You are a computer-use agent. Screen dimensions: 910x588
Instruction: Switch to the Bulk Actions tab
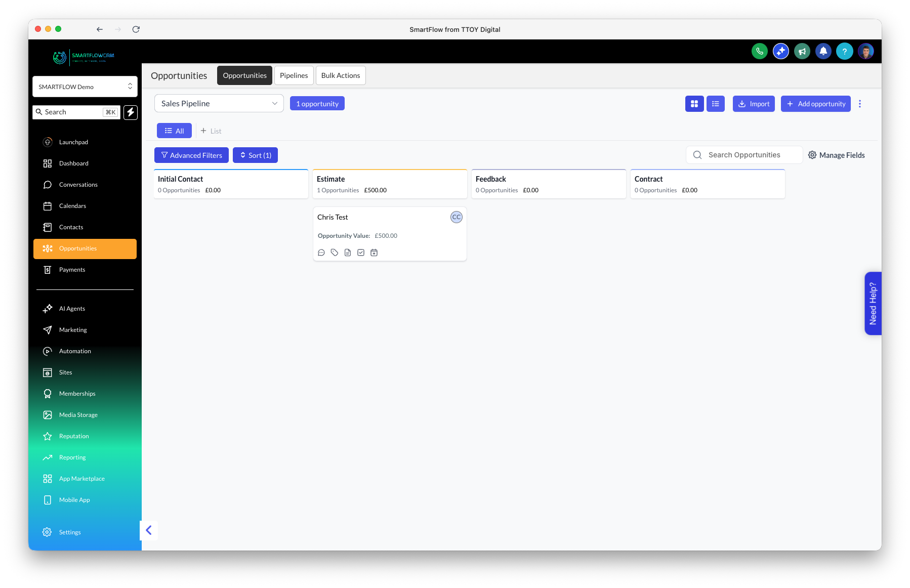point(341,75)
